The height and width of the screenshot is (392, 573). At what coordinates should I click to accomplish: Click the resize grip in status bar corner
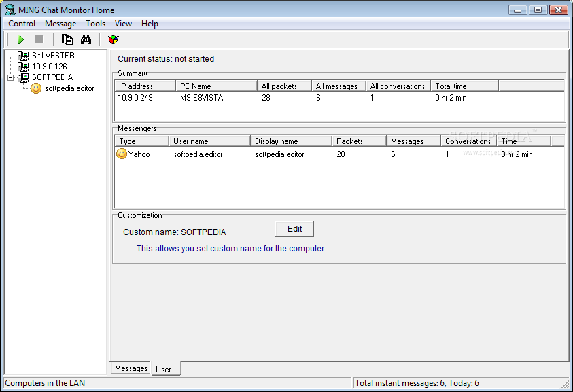point(566,384)
